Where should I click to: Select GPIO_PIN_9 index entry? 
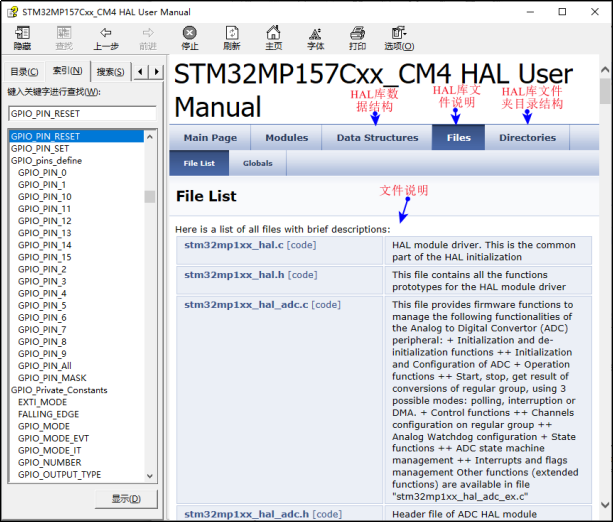click(x=42, y=354)
